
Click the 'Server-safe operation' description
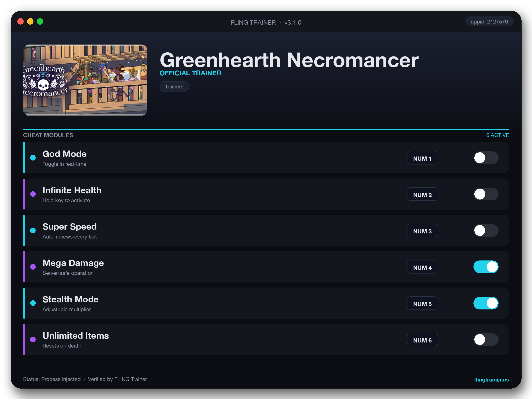click(68, 273)
